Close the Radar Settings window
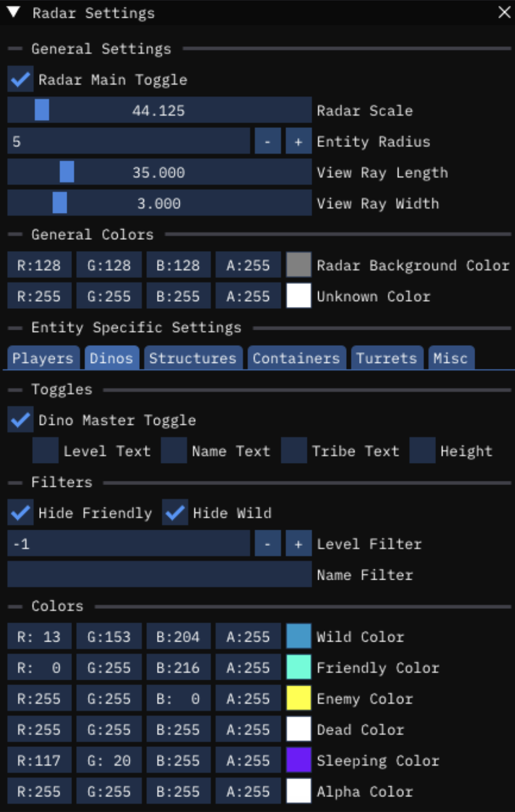 coord(504,12)
